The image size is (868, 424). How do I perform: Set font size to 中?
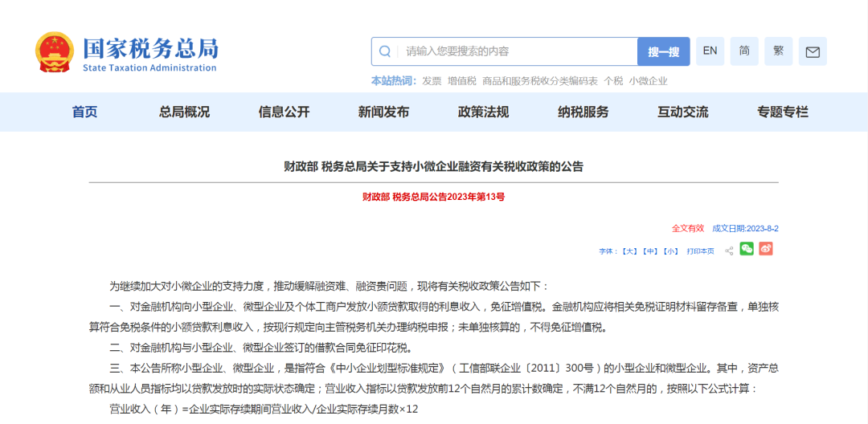click(650, 251)
